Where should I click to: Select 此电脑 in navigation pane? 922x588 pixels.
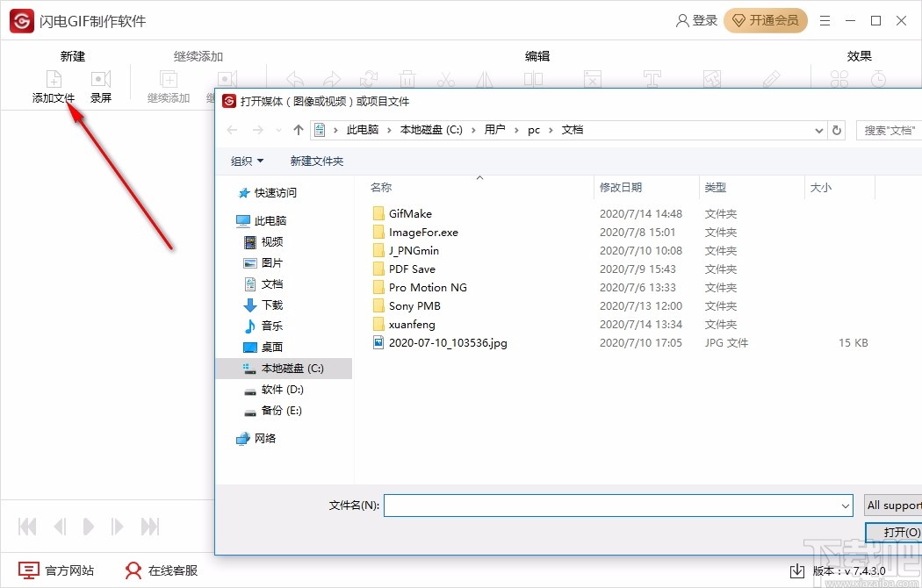pos(262,221)
